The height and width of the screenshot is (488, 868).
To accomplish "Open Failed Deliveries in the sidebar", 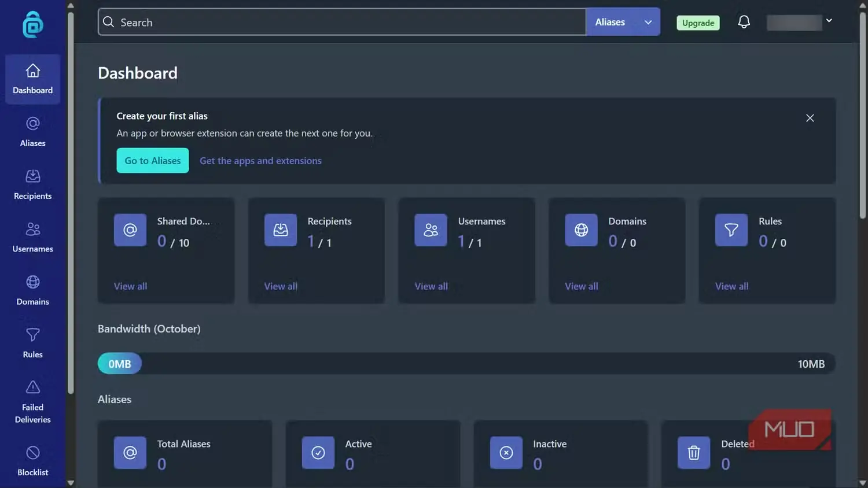I will (x=33, y=402).
